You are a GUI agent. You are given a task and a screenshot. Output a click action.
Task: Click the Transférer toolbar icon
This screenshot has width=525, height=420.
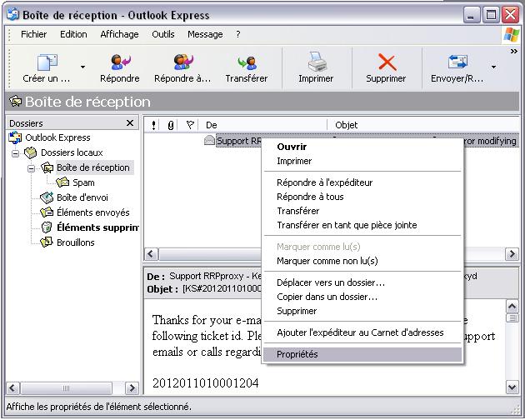point(247,62)
